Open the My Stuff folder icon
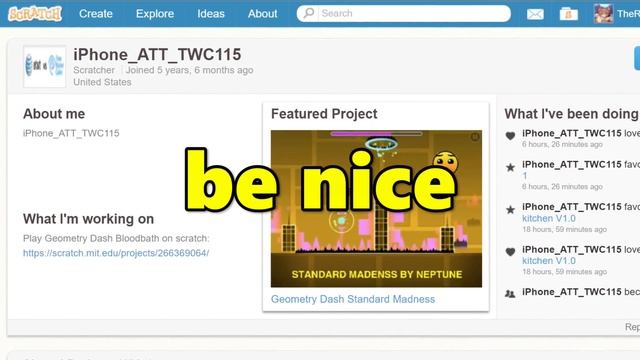Viewport: 640px width, 360px height. click(569, 14)
